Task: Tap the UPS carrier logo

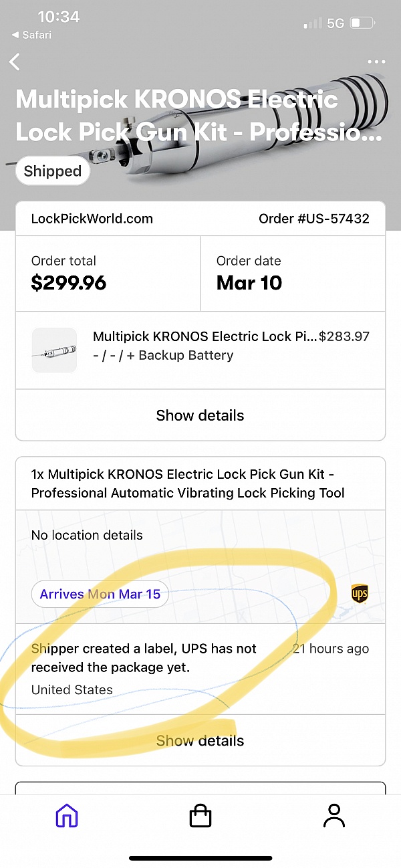Action: click(x=360, y=593)
